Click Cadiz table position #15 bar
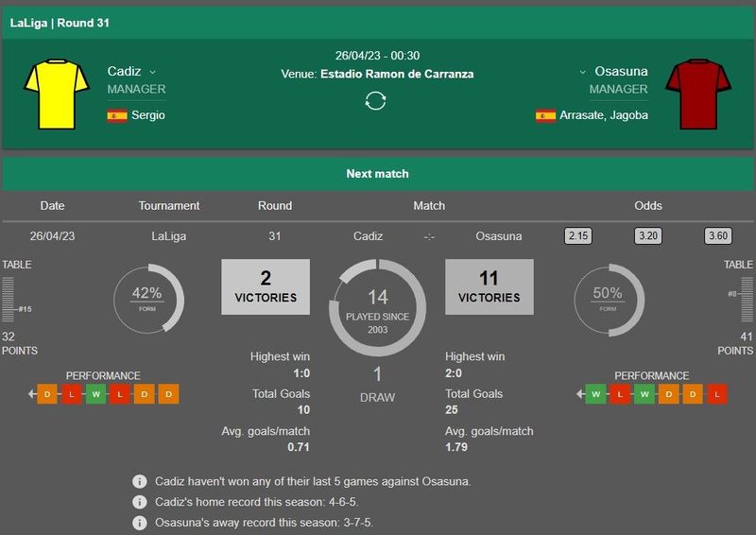The width and height of the screenshot is (756, 535). [x=9, y=300]
